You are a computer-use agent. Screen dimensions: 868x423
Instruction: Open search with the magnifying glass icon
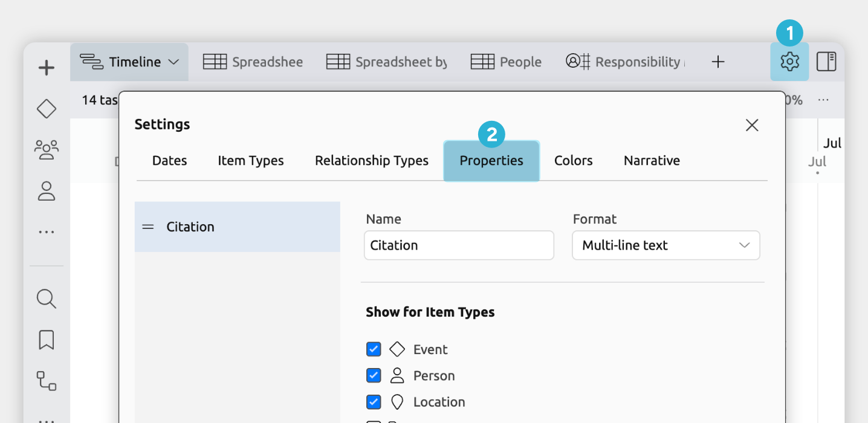[x=47, y=299]
